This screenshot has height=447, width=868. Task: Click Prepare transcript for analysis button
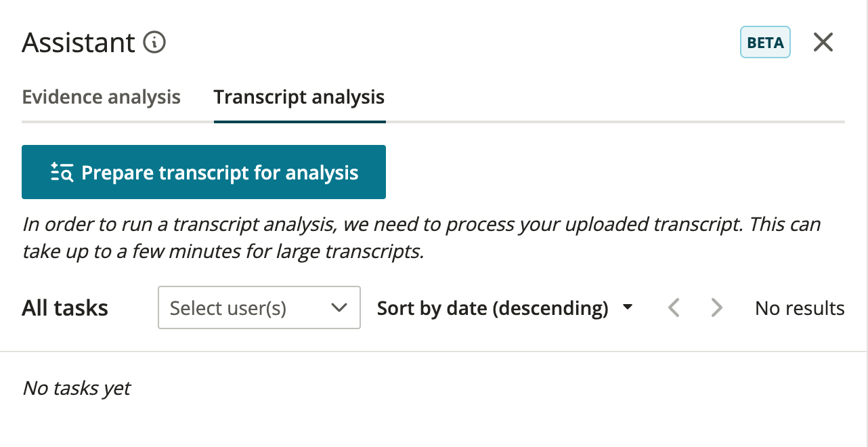204,172
